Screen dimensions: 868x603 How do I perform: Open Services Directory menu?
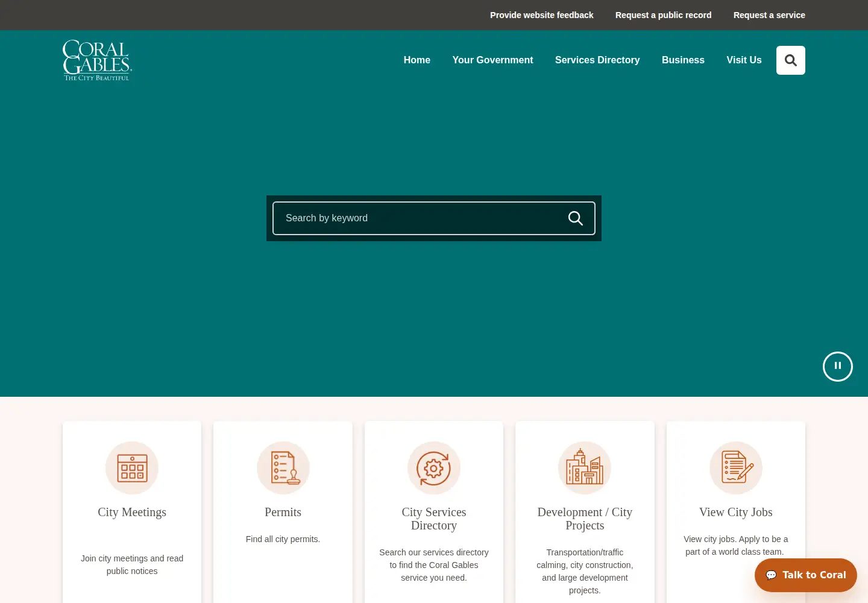pyautogui.click(x=597, y=60)
